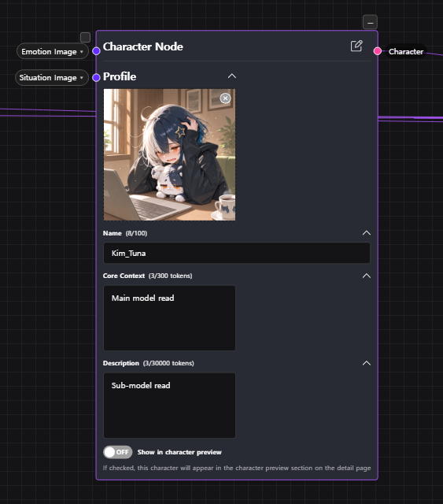443x504 pixels.
Task: Open the Situation Image dropdown
Action: (x=52, y=77)
